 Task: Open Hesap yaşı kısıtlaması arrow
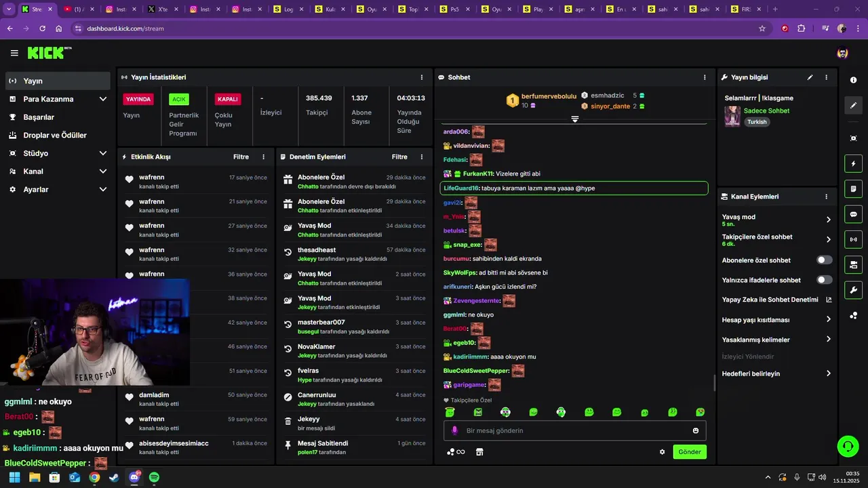(829, 320)
